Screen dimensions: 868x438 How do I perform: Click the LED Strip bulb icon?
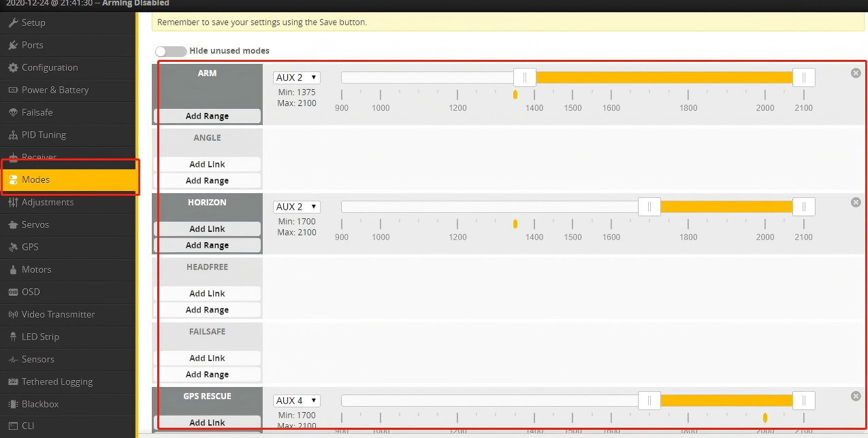pyautogui.click(x=13, y=337)
